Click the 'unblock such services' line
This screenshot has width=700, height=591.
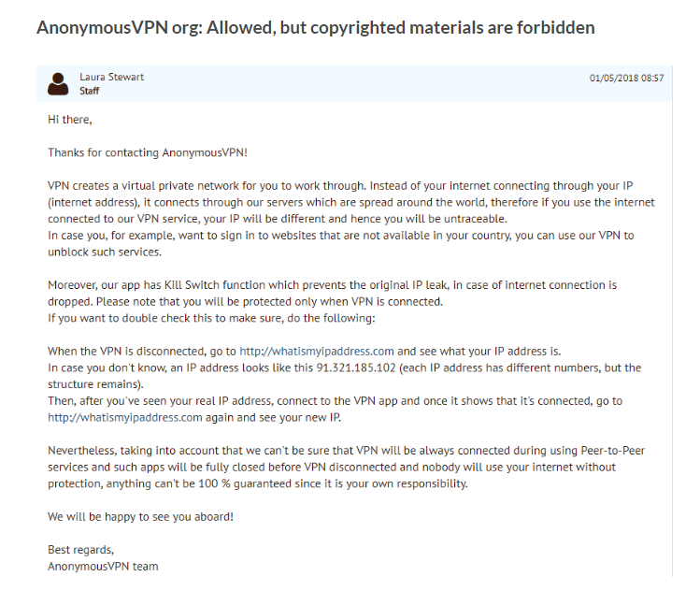click(x=105, y=252)
